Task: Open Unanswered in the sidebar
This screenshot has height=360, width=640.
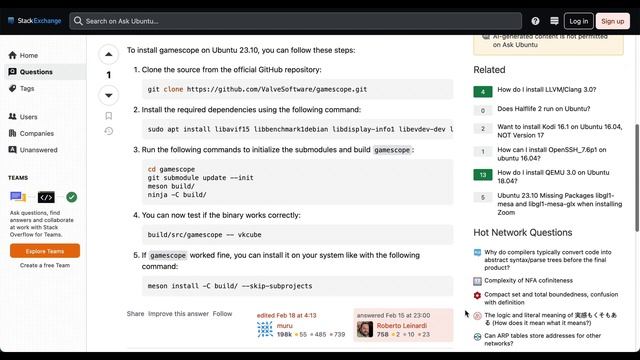Action: 38,150
